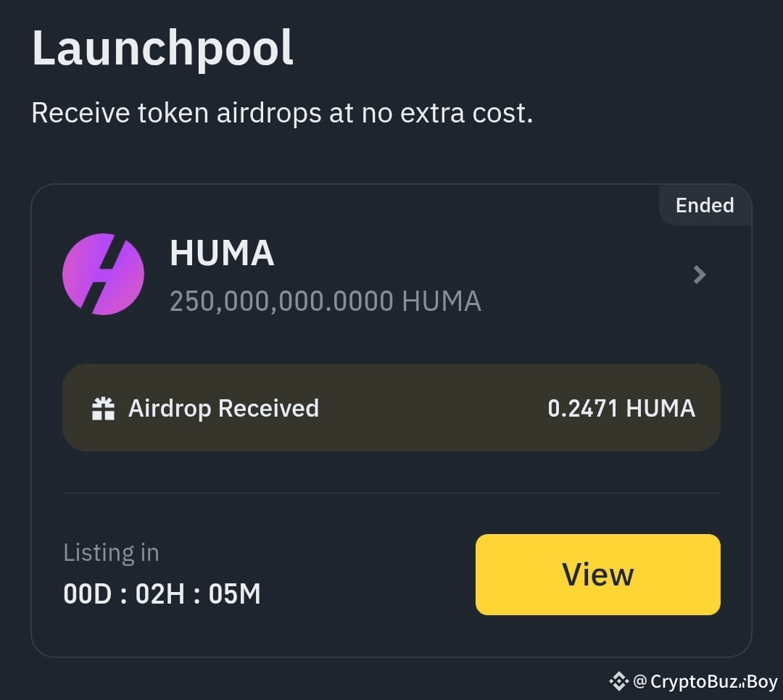Select the purple H emblem on the token avatar
Viewport: 783px width, 700px height.
(x=104, y=274)
